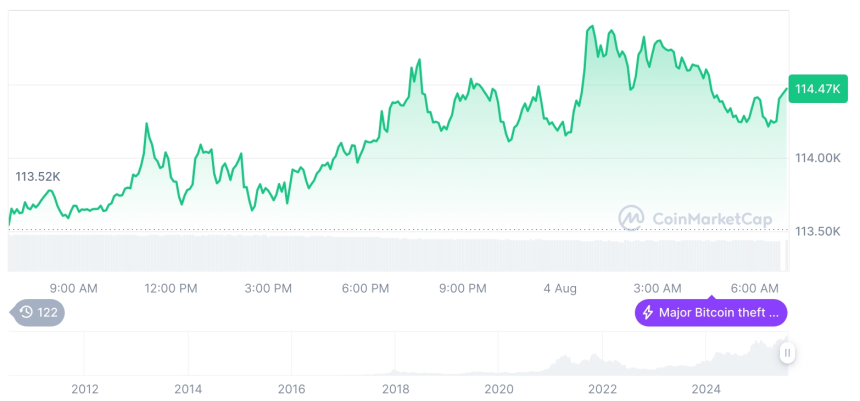Jump to 2016 on the history timeline
The width and height of the screenshot is (860, 401).
pos(291,388)
